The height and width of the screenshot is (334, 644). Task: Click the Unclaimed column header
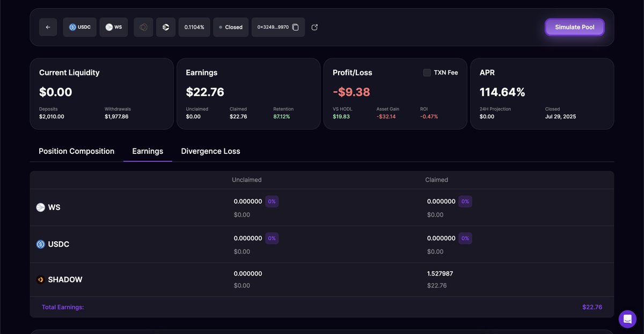click(247, 180)
